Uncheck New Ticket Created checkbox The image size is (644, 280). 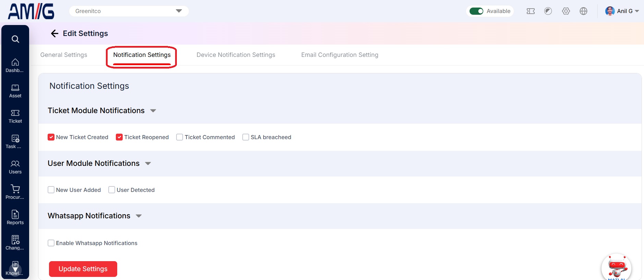[51, 137]
